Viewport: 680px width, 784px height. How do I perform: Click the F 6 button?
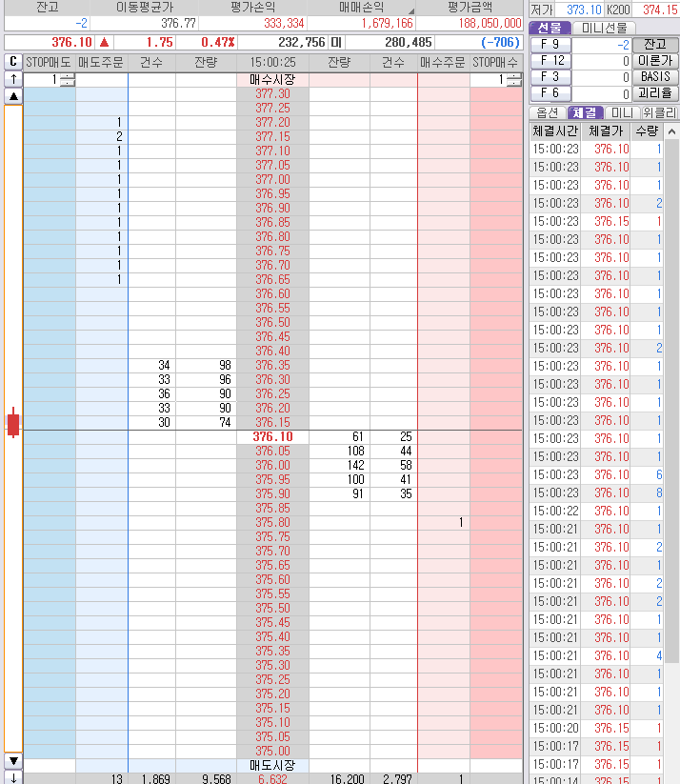pyautogui.click(x=550, y=93)
